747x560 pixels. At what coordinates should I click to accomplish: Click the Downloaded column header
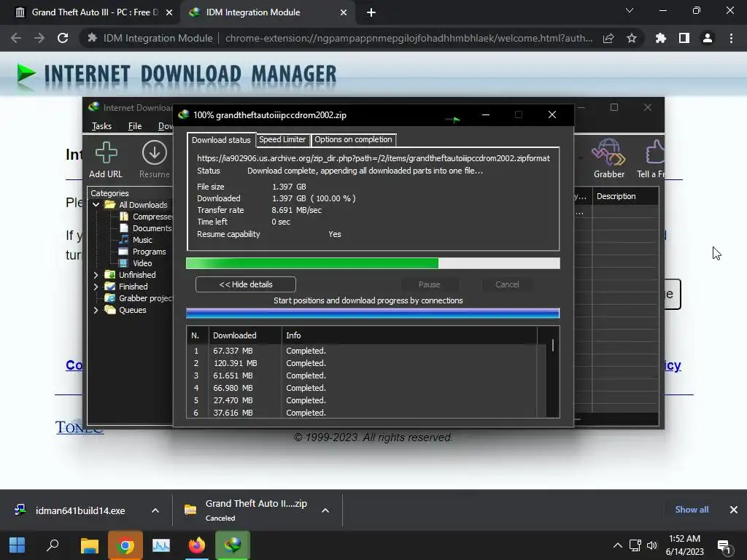click(245, 335)
